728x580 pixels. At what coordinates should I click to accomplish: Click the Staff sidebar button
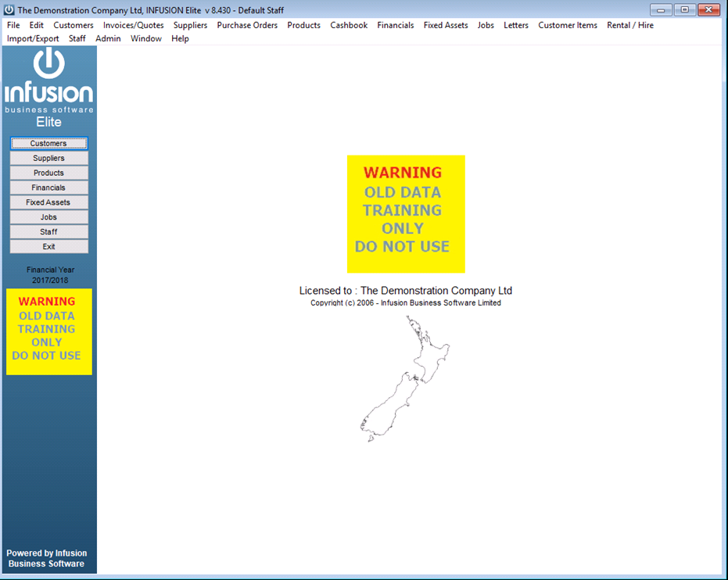coord(48,232)
